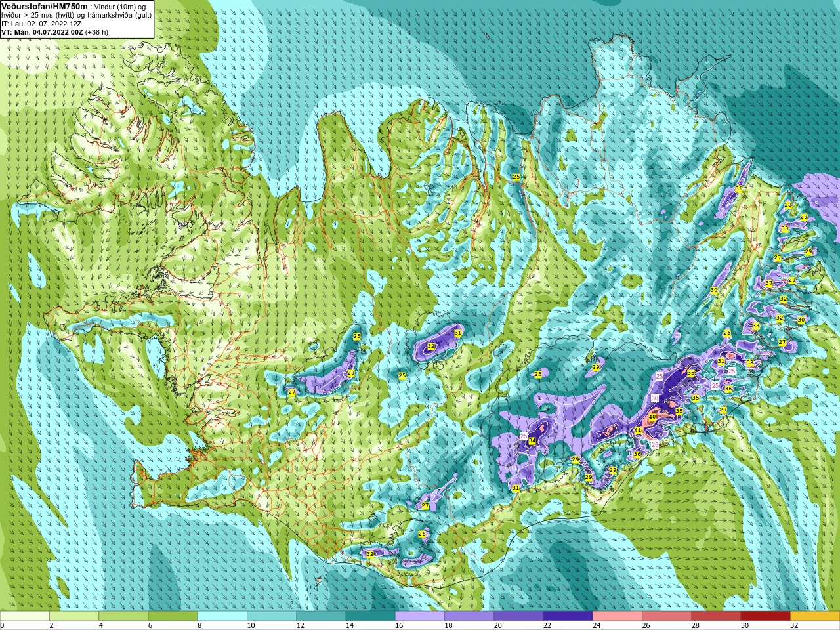Pick the red 28–30 m/s legend swatch

[716, 616]
